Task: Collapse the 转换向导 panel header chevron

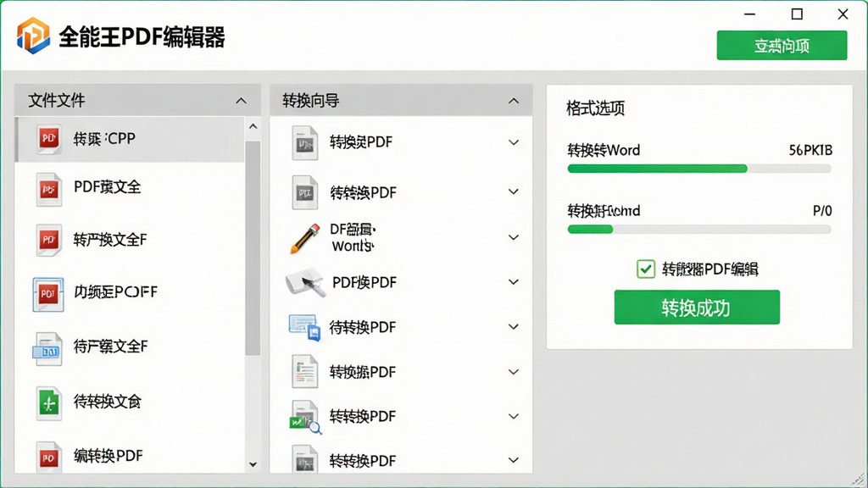Action: 514,101
